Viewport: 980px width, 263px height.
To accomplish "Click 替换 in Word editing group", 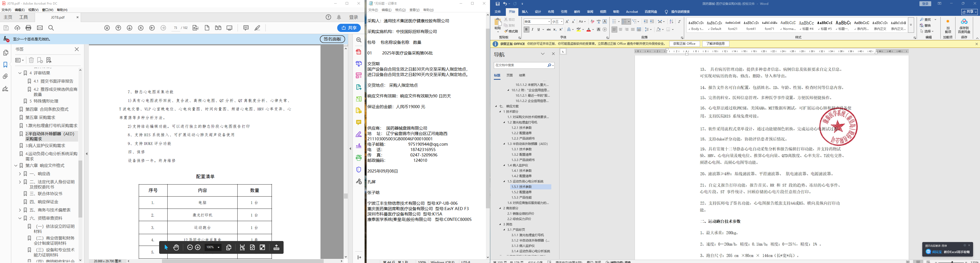I will coord(925,26).
